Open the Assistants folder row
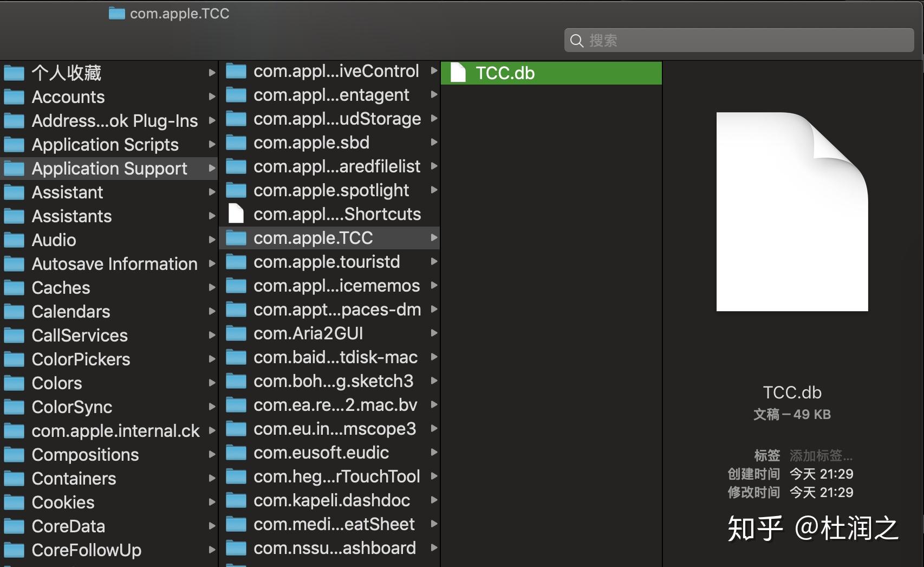 click(109, 216)
